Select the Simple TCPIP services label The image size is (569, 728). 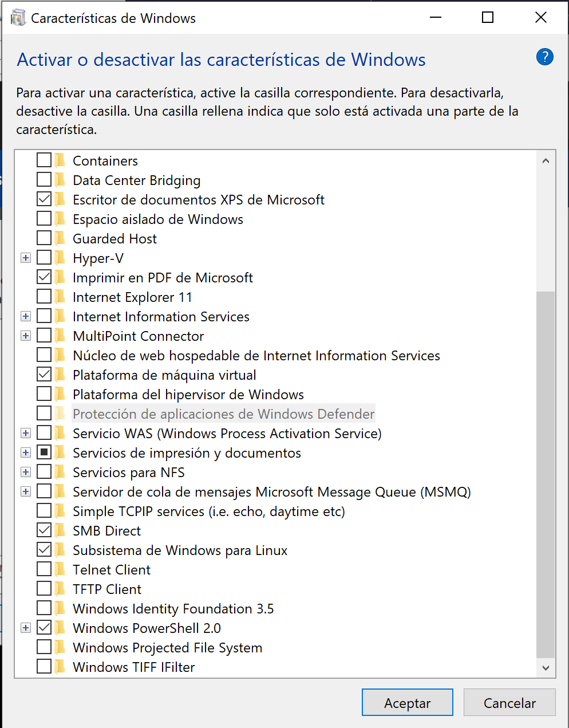tap(209, 511)
